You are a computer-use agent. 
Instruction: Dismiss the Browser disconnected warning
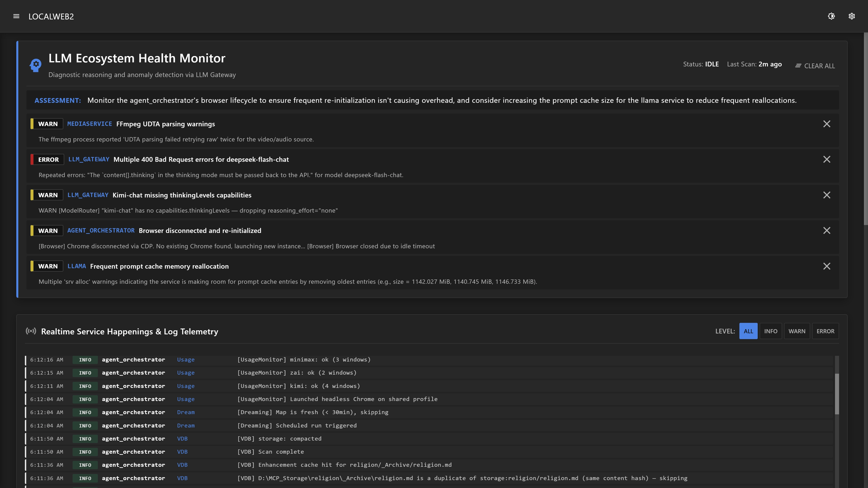point(827,230)
